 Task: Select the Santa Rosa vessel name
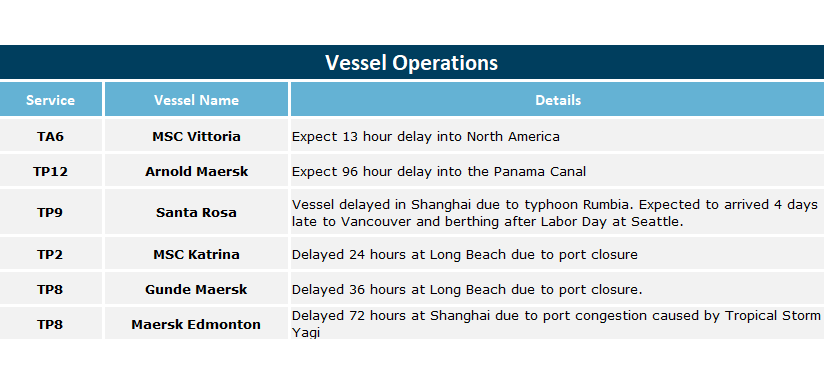(x=196, y=213)
